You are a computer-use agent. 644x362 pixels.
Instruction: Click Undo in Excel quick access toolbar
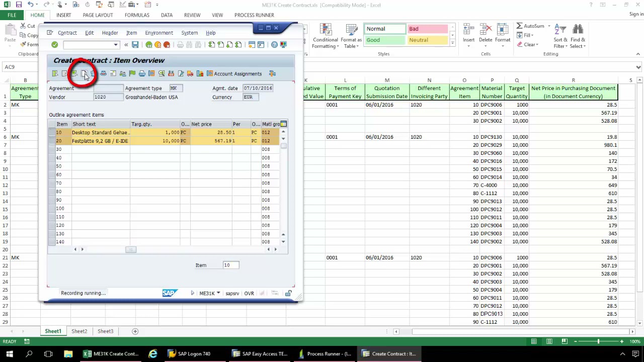pyautogui.click(x=30, y=5)
